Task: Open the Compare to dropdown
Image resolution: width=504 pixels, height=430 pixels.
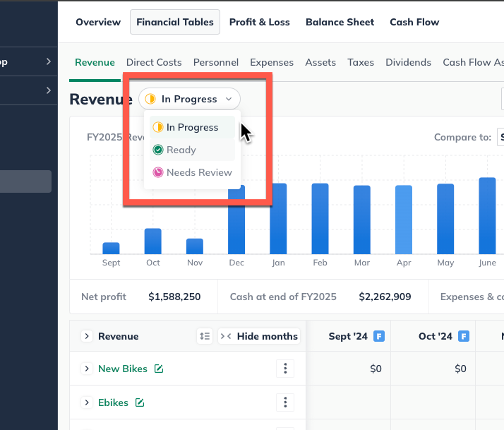Action: coord(500,137)
